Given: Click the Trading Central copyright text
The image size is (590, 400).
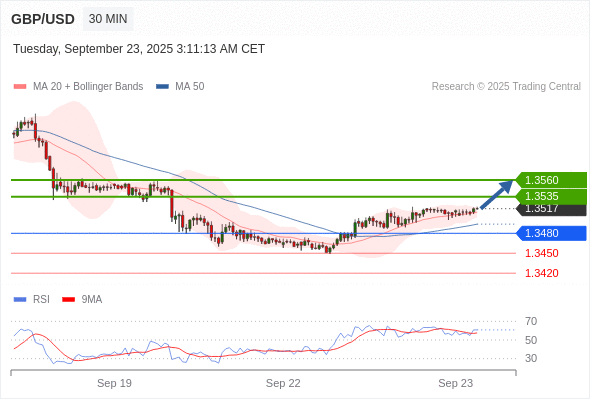Looking at the screenshot, I should click(506, 87).
